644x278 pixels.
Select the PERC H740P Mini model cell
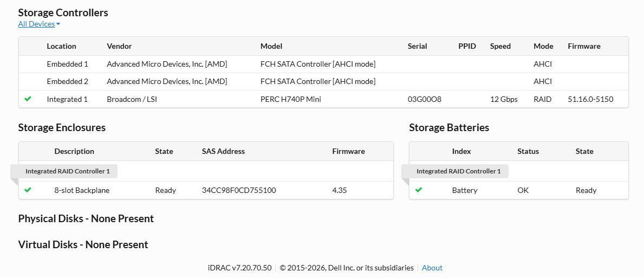290,99
